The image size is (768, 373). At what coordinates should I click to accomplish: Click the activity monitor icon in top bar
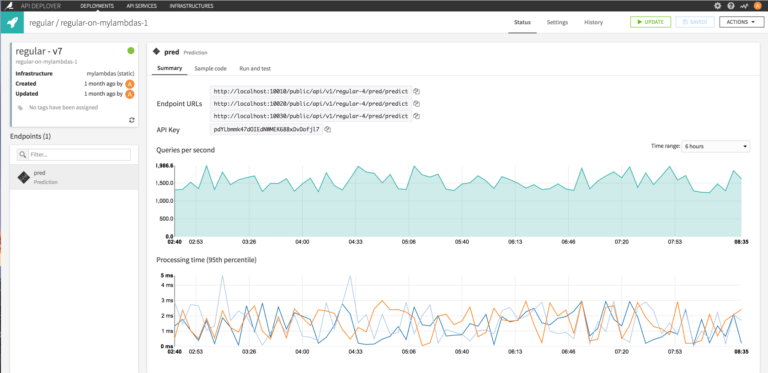[x=744, y=6]
